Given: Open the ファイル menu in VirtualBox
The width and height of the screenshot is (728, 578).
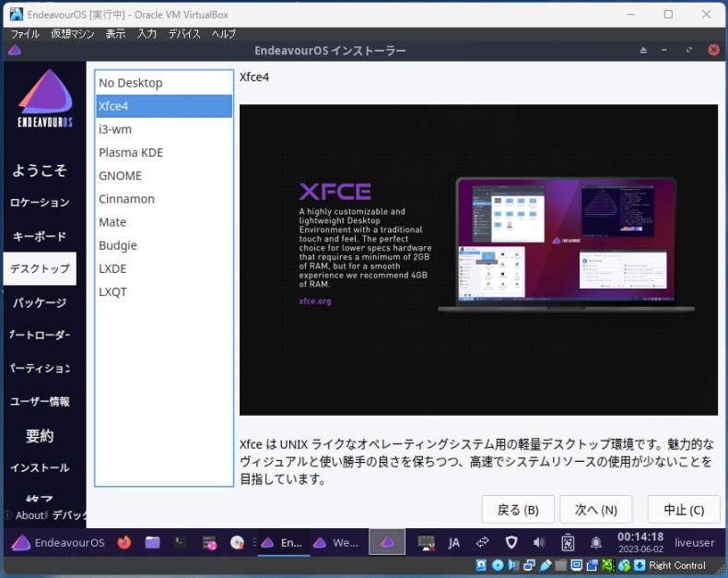Looking at the screenshot, I should [25, 34].
